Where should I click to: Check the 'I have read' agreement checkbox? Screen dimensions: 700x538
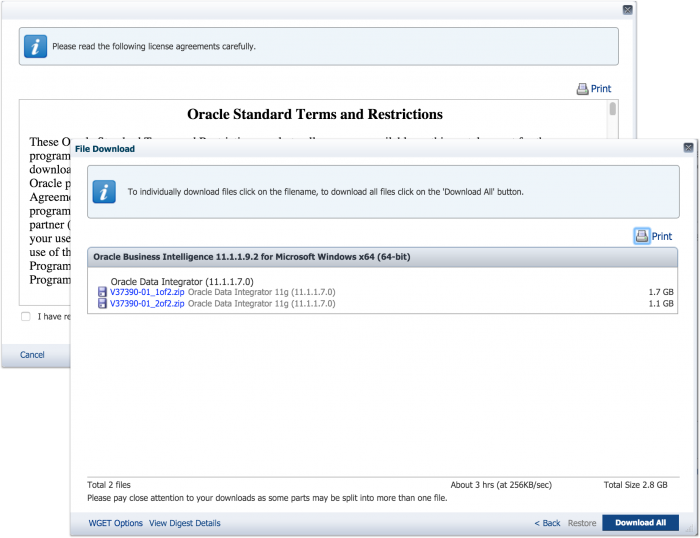(26, 317)
